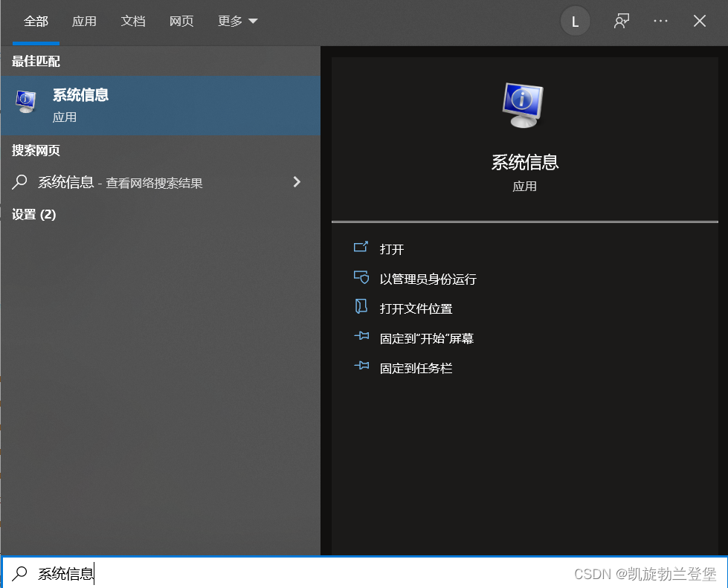Click the file location icon
Screen dimensions: 728x588
click(x=361, y=306)
